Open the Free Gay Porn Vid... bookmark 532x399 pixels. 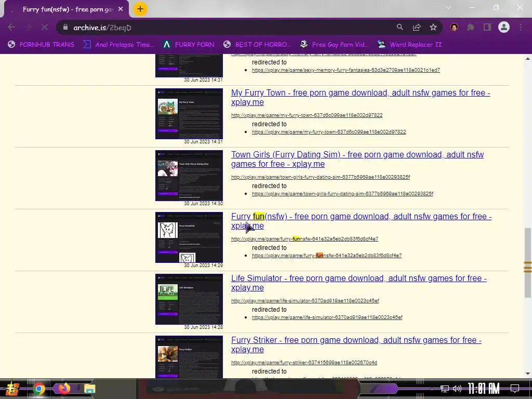[334, 45]
